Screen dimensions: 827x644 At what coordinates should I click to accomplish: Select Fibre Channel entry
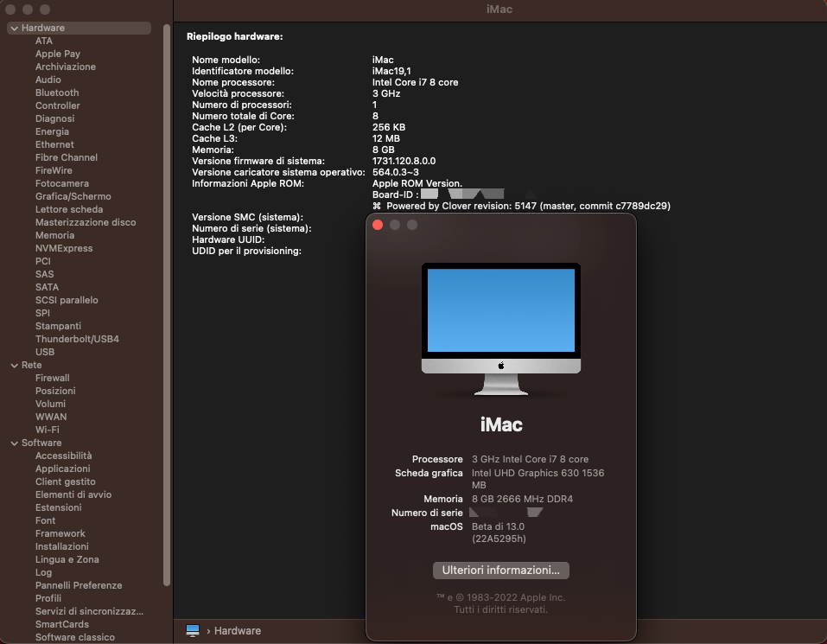[67, 157]
